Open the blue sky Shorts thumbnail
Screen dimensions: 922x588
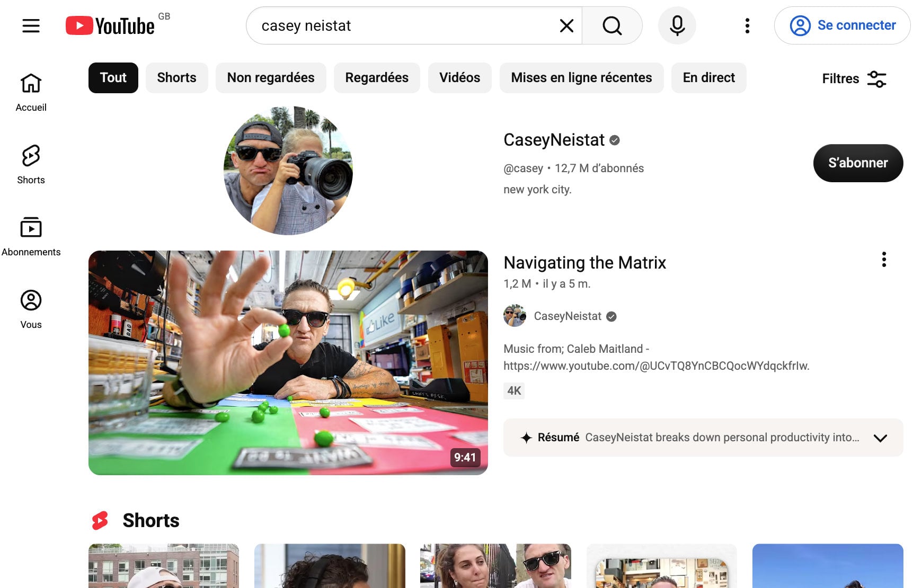828,566
